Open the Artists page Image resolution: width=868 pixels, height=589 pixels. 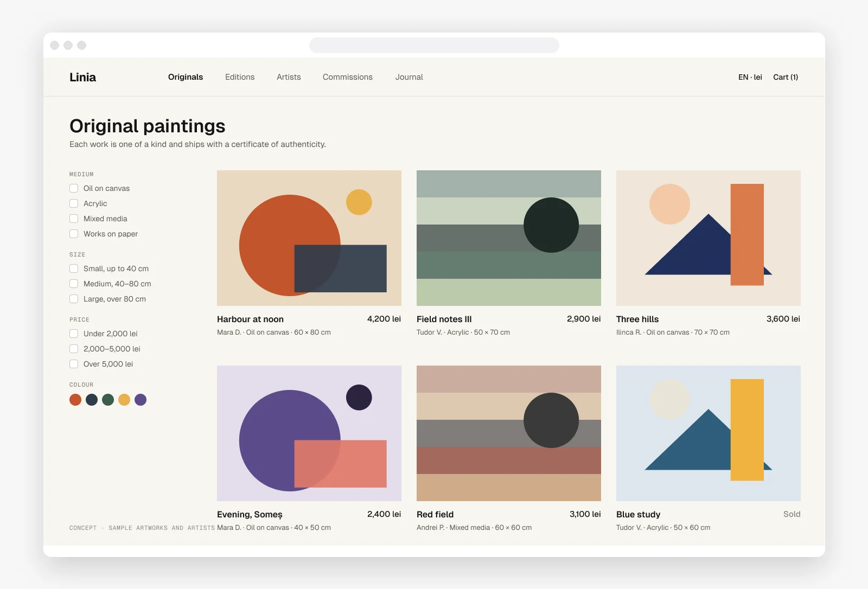(289, 77)
